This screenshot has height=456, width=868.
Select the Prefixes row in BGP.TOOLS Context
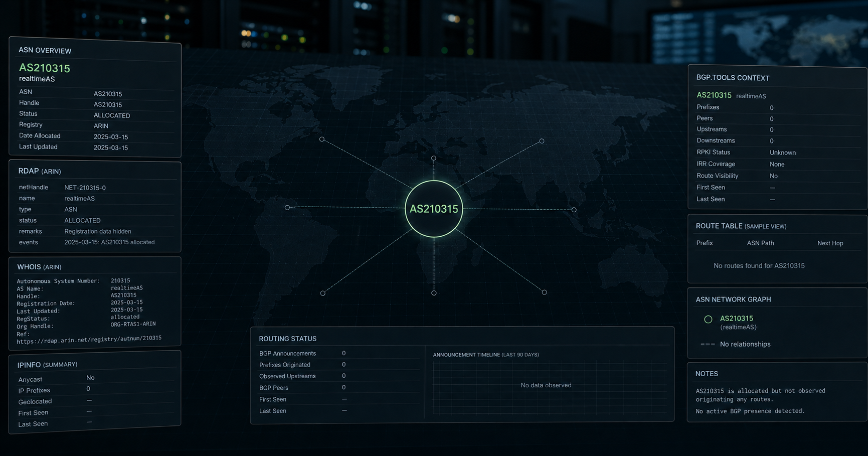pyautogui.click(x=777, y=107)
